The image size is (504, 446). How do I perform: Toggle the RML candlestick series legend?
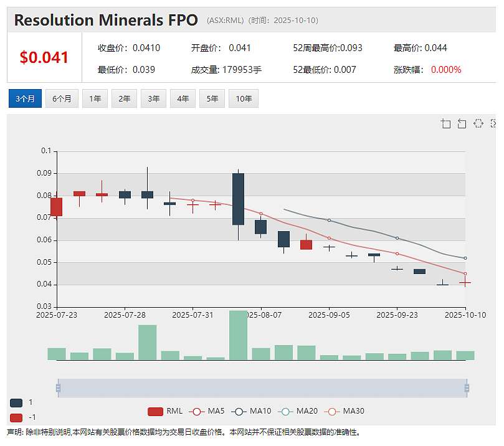point(165,411)
